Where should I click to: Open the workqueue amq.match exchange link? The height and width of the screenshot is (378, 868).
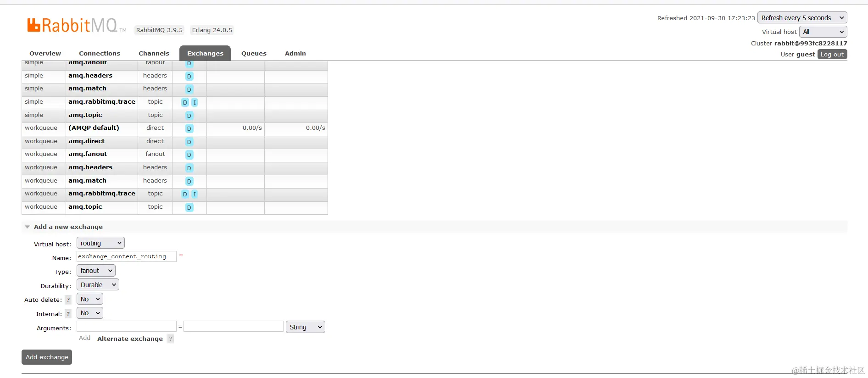point(87,181)
